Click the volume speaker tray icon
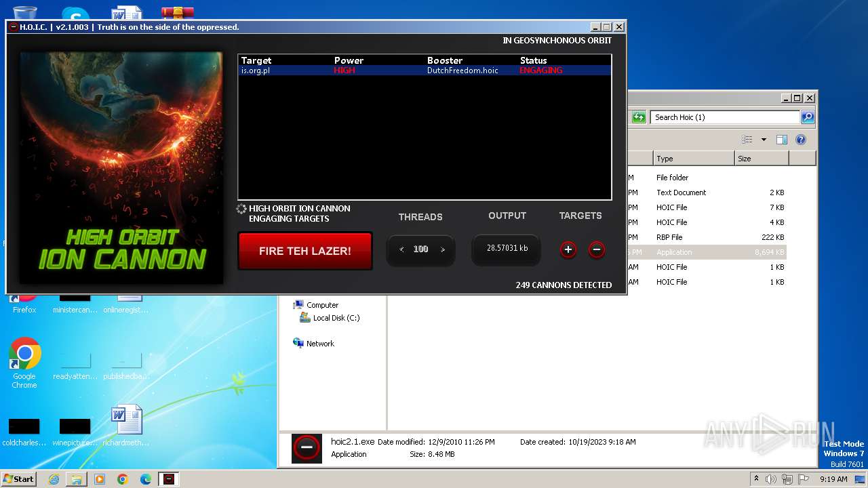 pyautogui.click(x=770, y=479)
